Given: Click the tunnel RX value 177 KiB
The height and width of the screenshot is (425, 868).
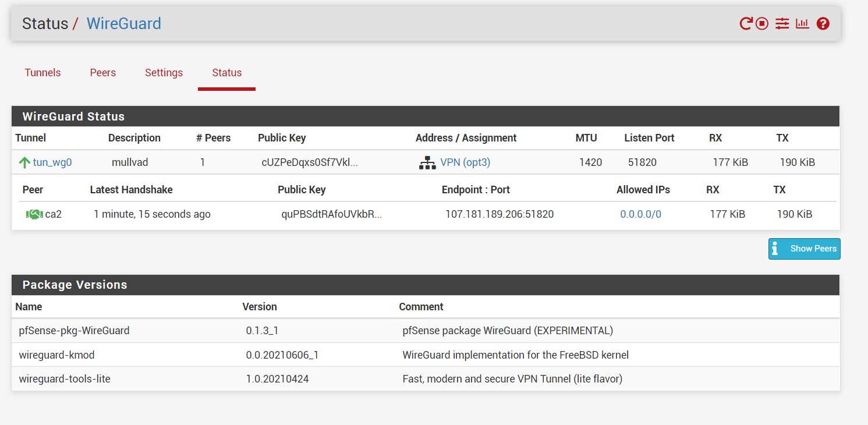Looking at the screenshot, I should click(x=730, y=162).
